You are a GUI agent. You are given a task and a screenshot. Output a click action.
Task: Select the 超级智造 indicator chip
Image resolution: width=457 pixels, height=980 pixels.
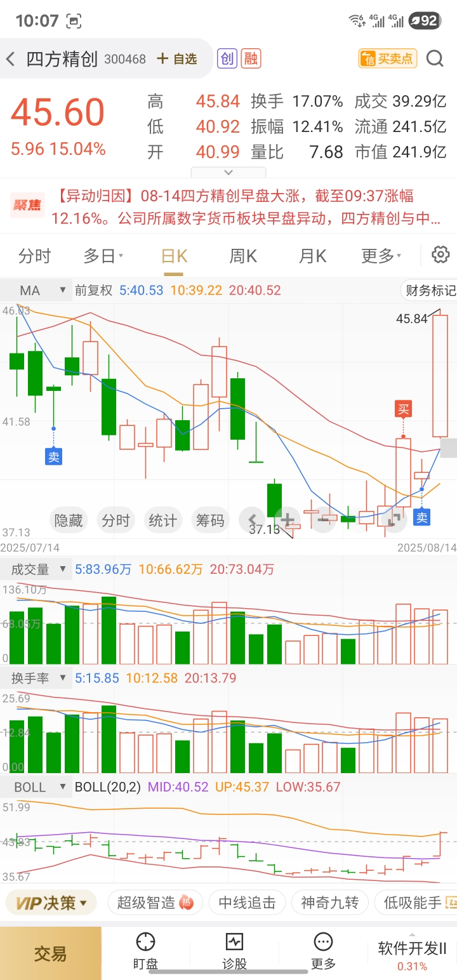(155, 903)
